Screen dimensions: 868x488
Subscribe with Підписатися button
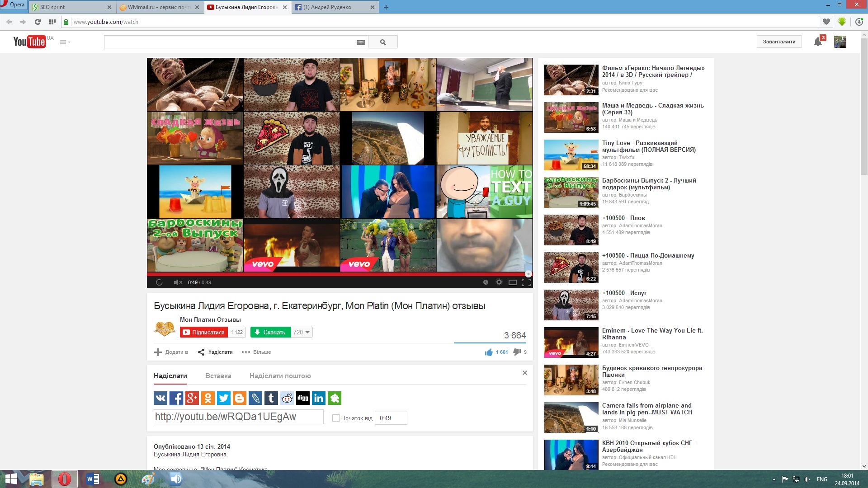pyautogui.click(x=203, y=332)
